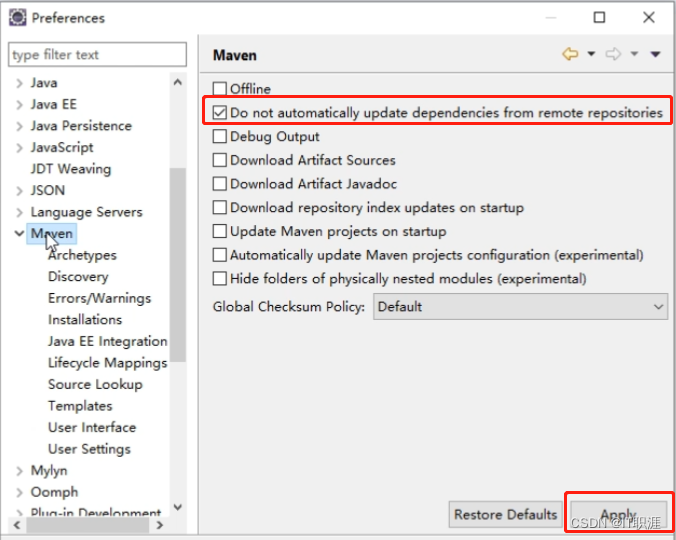Image resolution: width=676 pixels, height=540 pixels.
Task: Enable the Offline checkbox
Action: (x=219, y=89)
